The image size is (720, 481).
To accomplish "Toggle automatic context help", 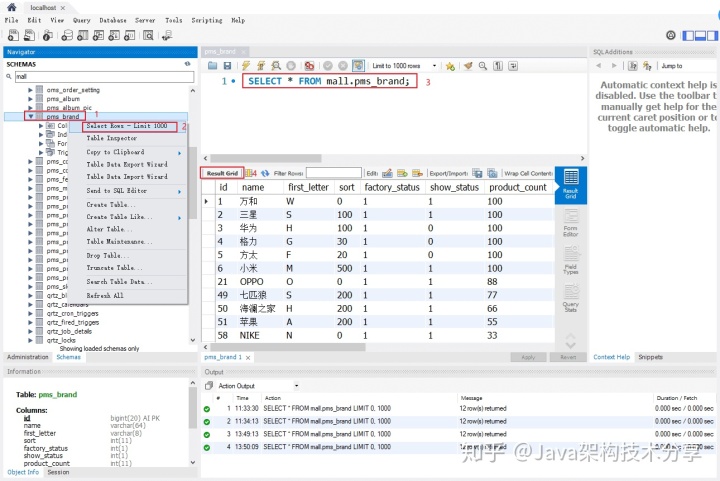I will 647,66.
